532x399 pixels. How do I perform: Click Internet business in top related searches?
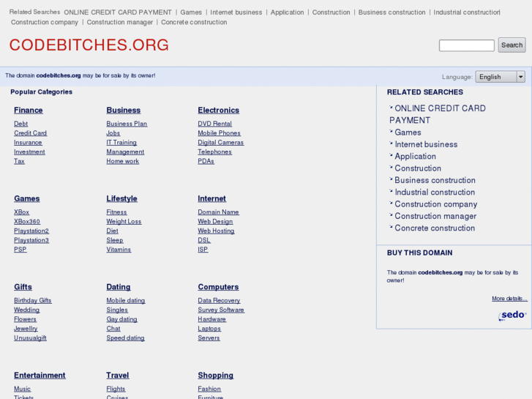(236, 12)
